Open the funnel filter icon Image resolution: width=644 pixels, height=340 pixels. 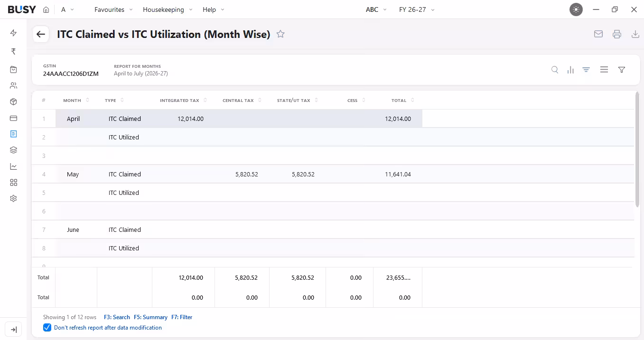click(622, 70)
